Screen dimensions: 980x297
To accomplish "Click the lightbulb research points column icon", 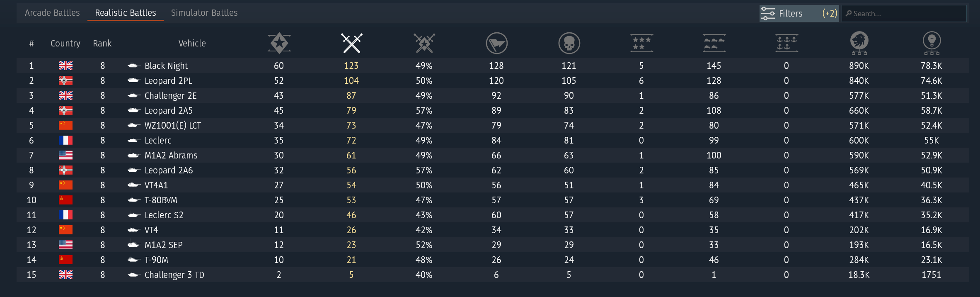I will pyautogui.click(x=932, y=43).
